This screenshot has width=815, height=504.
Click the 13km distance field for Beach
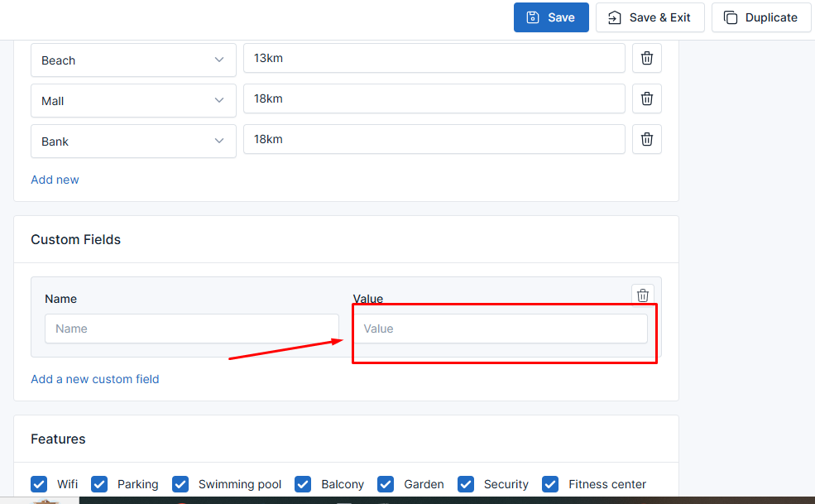tap(434, 59)
